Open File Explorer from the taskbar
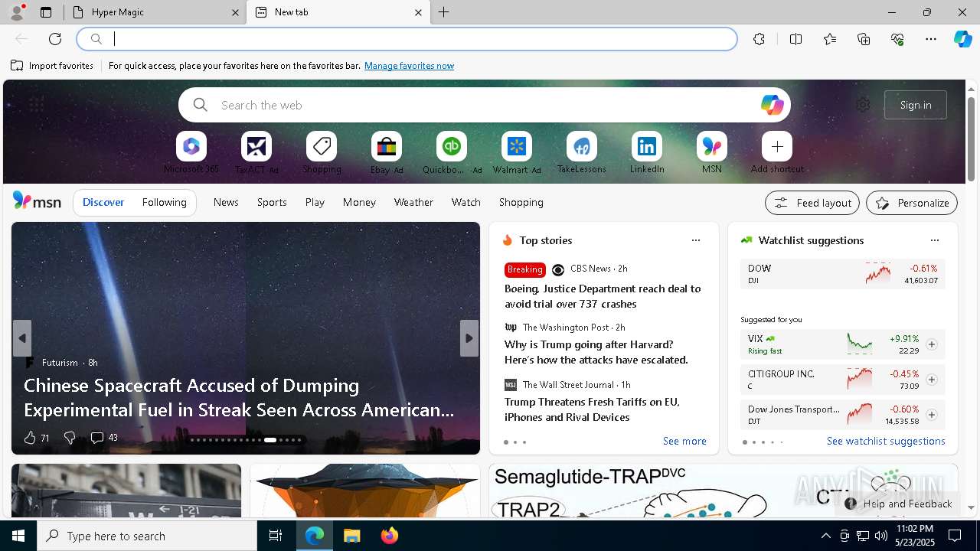Screen dimensions: 980x551 pos(351,536)
